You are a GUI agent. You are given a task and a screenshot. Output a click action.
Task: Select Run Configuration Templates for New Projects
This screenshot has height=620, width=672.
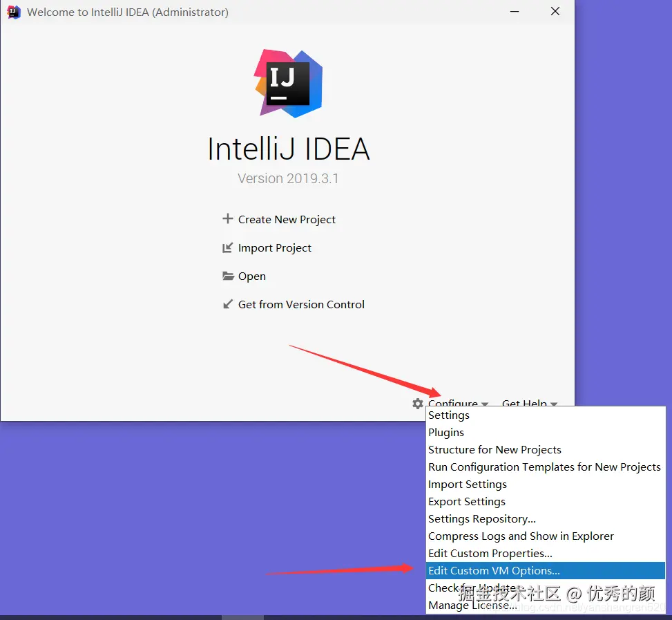pyautogui.click(x=545, y=467)
